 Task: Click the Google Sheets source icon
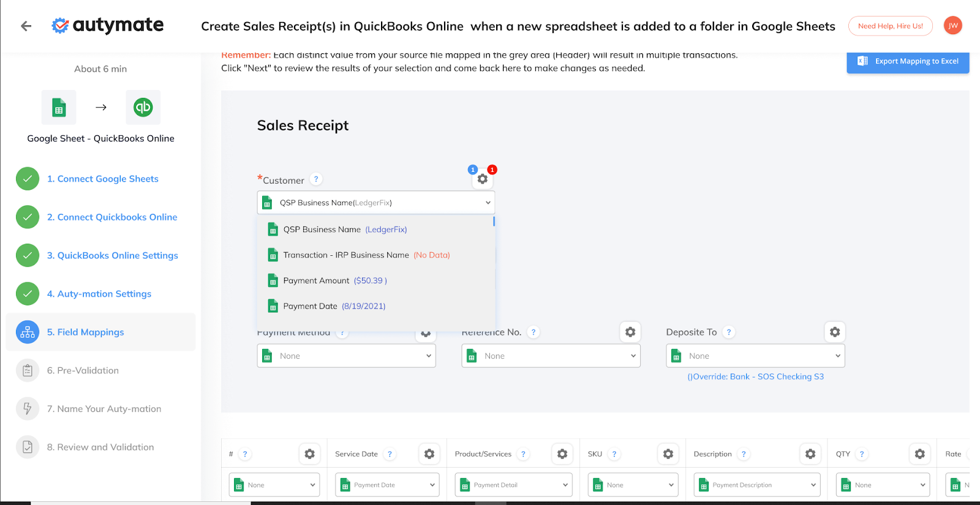coord(59,108)
